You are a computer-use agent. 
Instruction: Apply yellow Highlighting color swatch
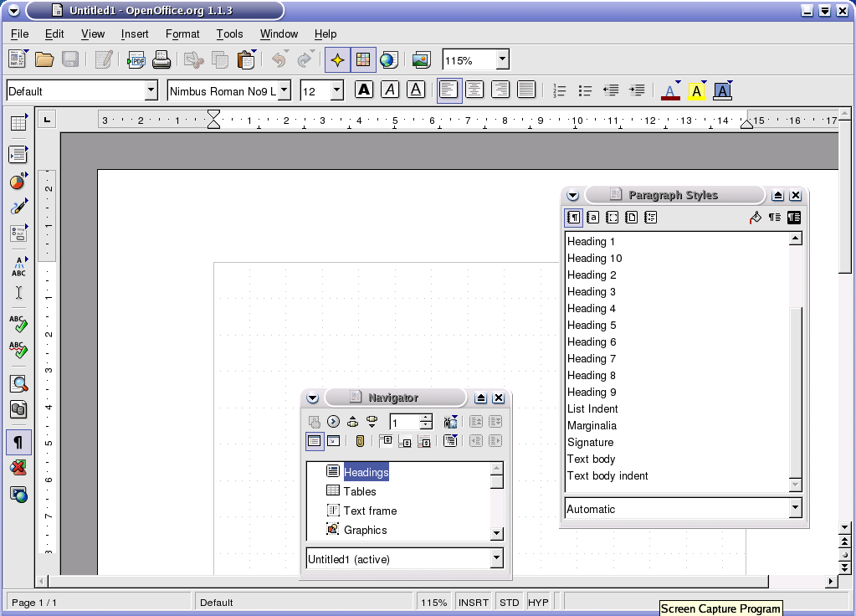pyautogui.click(x=696, y=90)
